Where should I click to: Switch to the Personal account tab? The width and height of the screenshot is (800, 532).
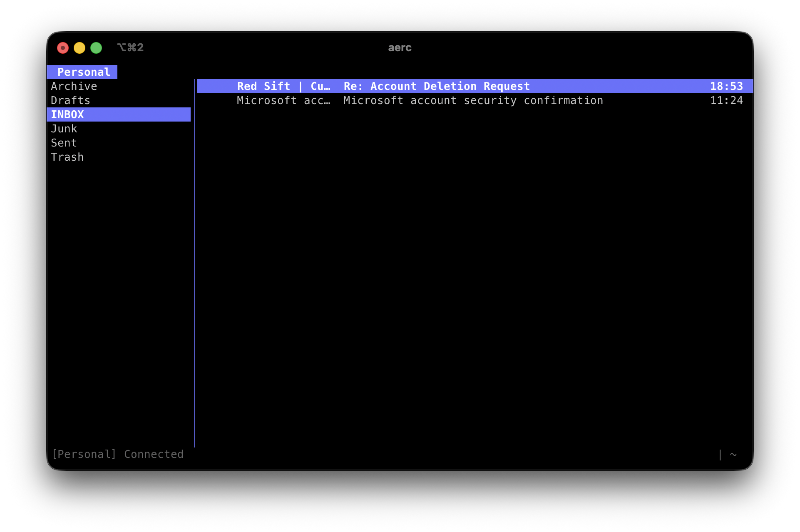(x=82, y=72)
